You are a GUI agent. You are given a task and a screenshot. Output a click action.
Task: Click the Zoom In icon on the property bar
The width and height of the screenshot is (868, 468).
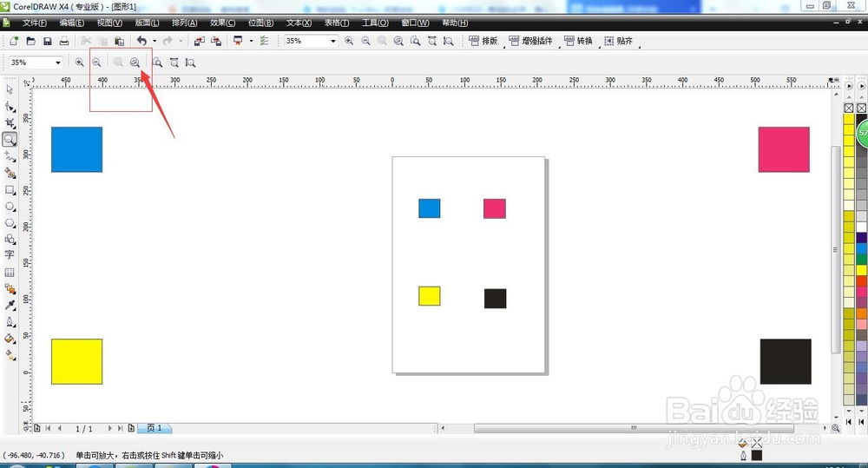point(79,63)
